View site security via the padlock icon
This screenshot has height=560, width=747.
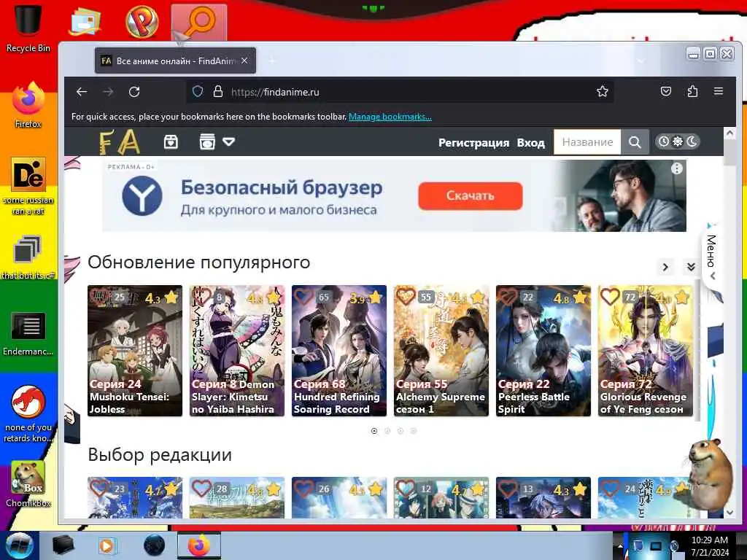point(218,91)
